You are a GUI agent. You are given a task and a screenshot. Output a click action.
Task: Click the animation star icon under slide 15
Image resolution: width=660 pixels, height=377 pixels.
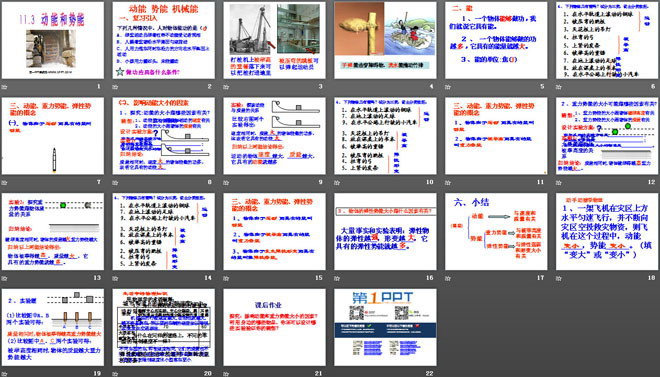pyautogui.click(x=226, y=278)
